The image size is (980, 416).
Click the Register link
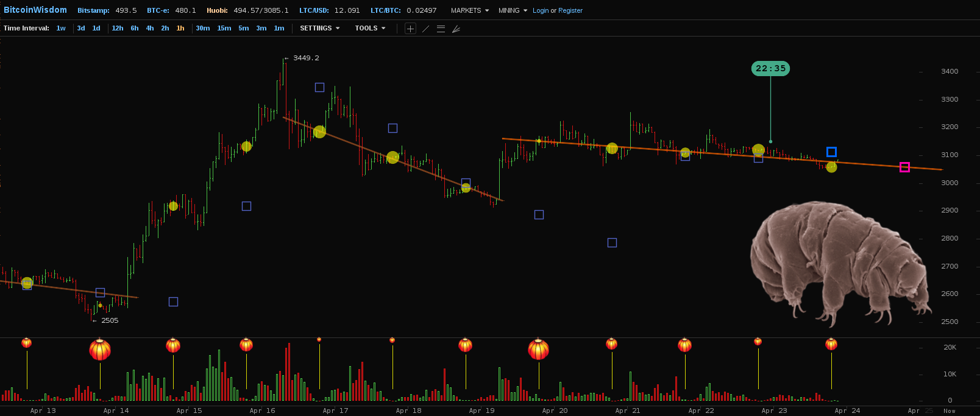570,10
